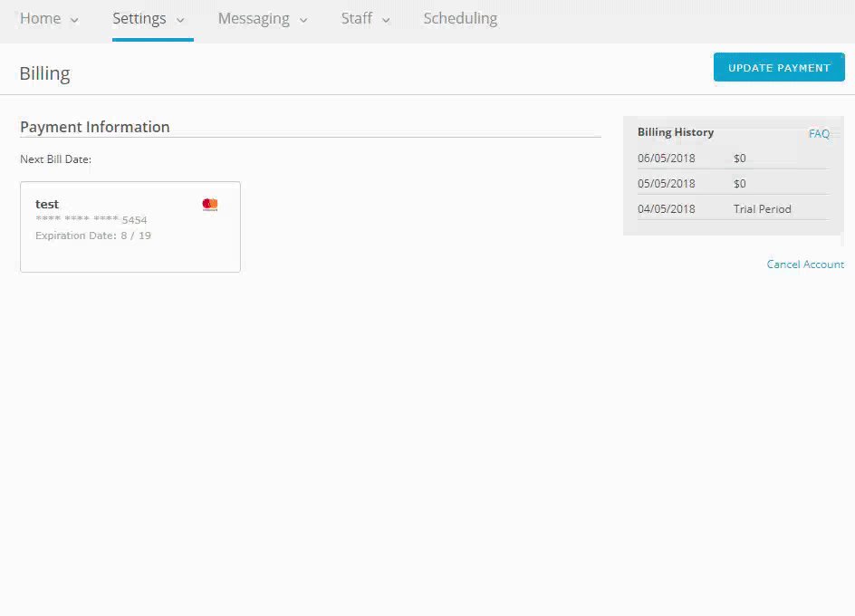Open the Home tab
The image size is (855, 616).
(x=40, y=18)
